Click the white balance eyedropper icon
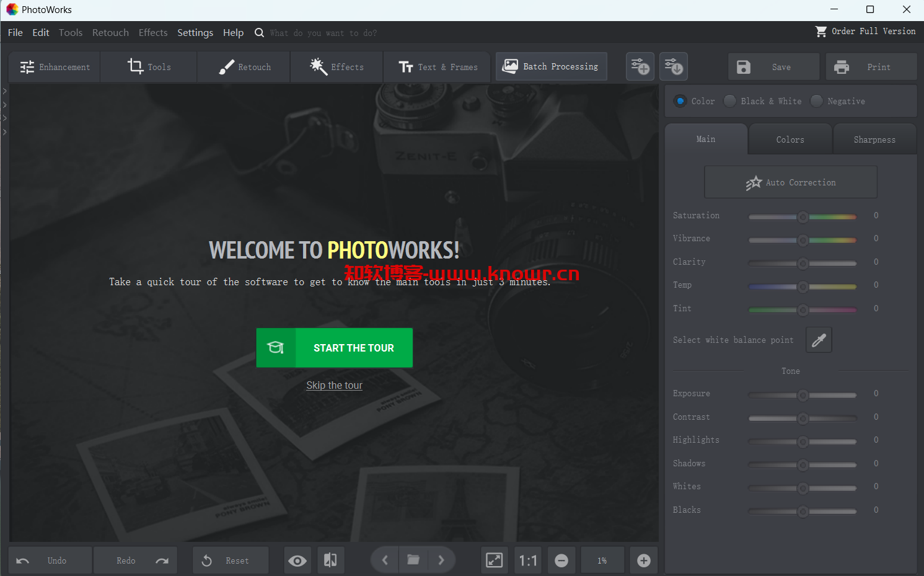This screenshot has height=576, width=924. pos(819,340)
